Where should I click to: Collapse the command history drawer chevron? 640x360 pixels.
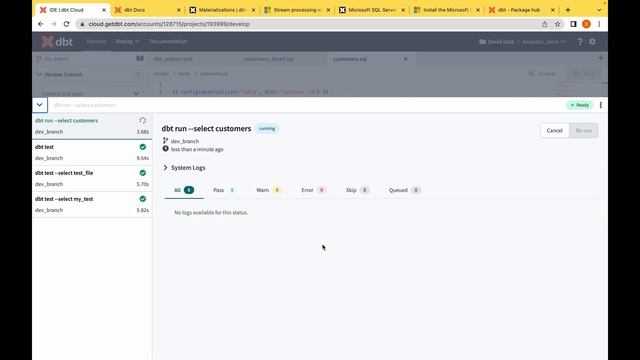click(x=40, y=105)
